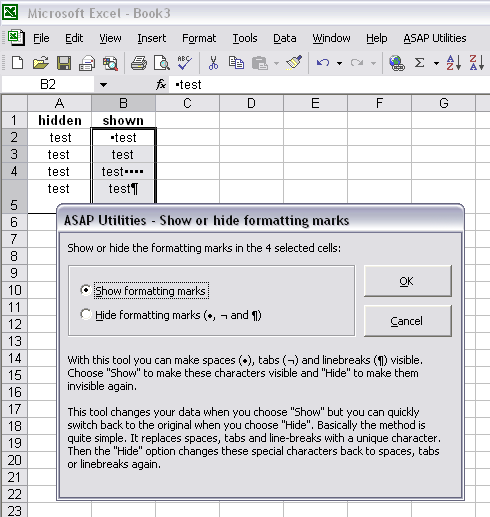Open the ASAP Utilities menu

[x=435, y=38]
